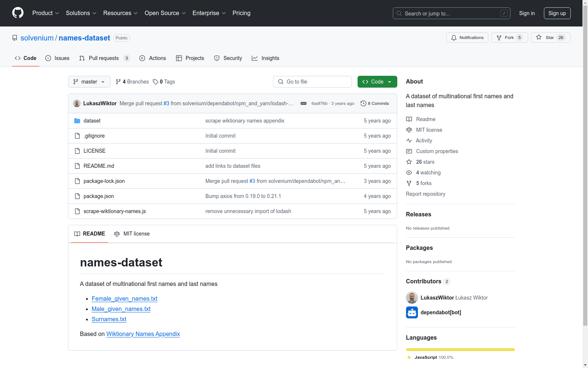Click the yellow JavaScript language bar
Screen dimensions: 588x368
coord(460,350)
